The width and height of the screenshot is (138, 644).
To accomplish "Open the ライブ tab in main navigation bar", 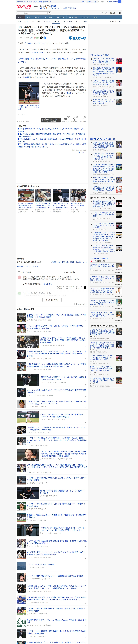I will [37, 17].
